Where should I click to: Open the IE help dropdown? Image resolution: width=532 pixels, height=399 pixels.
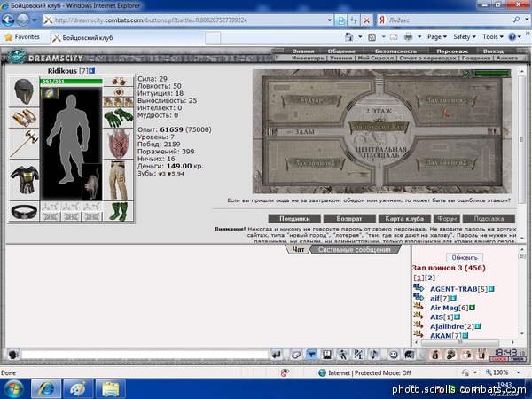point(514,36)
